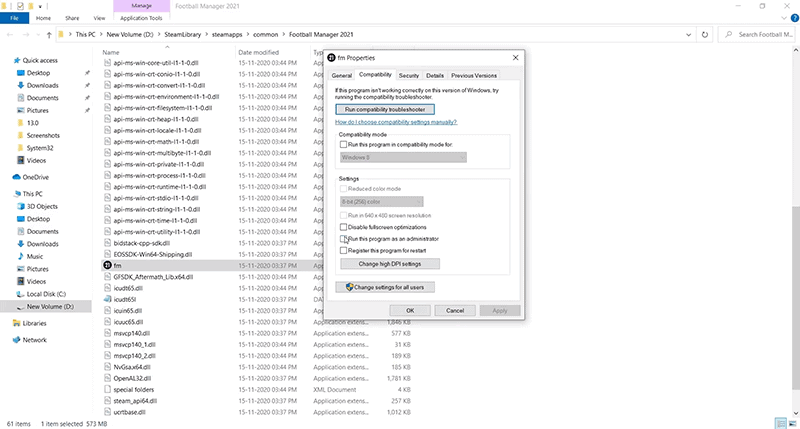Click the Videos icon under Quick access
The width and height of the screenshot is (800, 429).
click(x=20, y=160)
